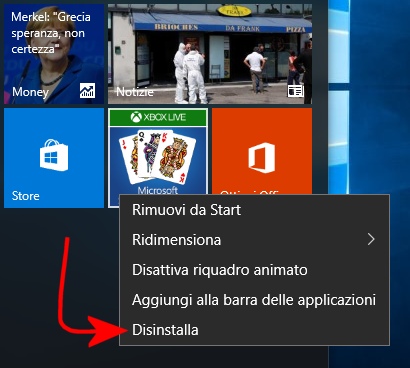This screenshot has height=368, width=410.
Task: Open the Ridimensiona submenu
Action: (x=254, y=240)
